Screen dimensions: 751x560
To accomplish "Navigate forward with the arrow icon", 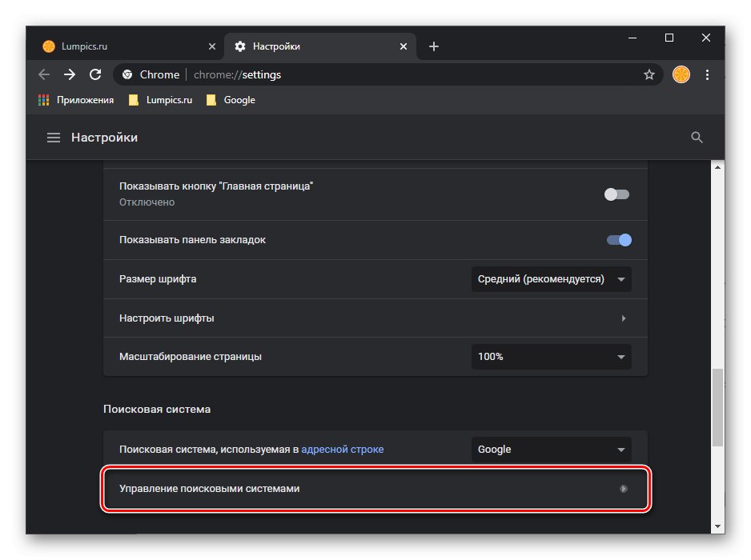I will coord(70,74).
